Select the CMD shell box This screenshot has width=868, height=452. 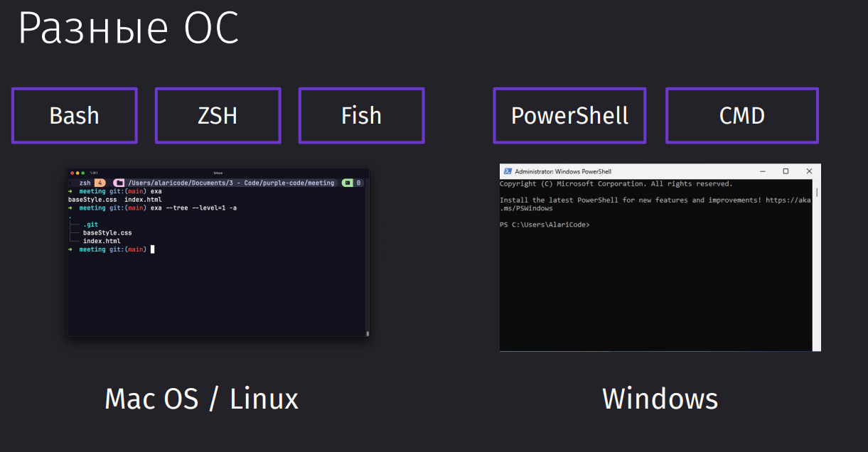pyautogui.click(x=742, y=116)
